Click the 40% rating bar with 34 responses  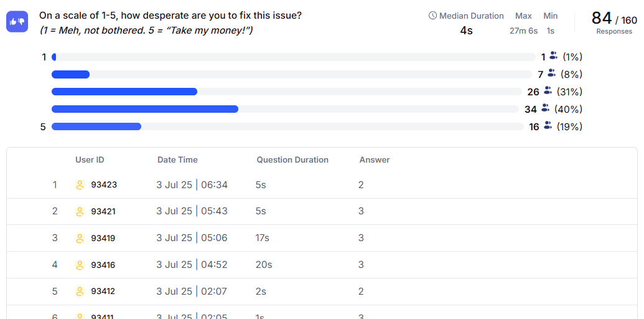pyautogui.click(x=284, y=109)
